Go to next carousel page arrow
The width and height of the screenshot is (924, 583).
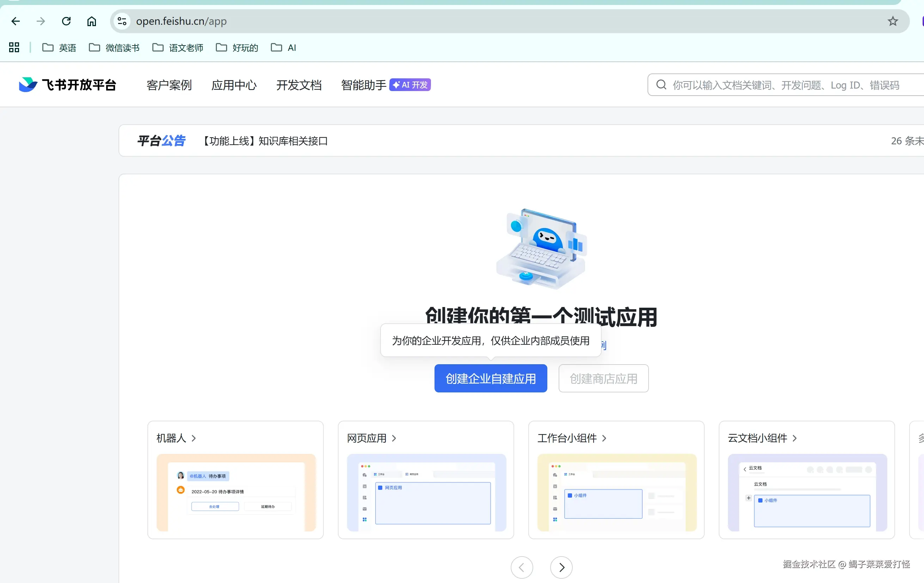click(561, 567)
